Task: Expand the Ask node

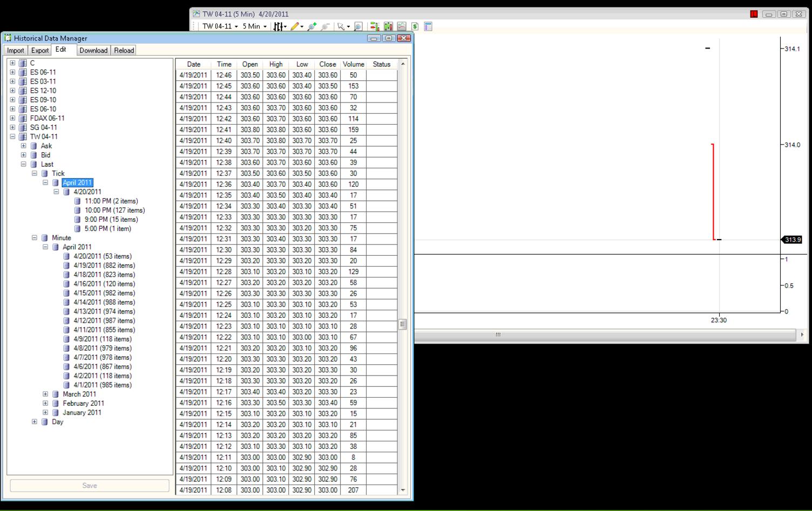Action: pos(23,146)
